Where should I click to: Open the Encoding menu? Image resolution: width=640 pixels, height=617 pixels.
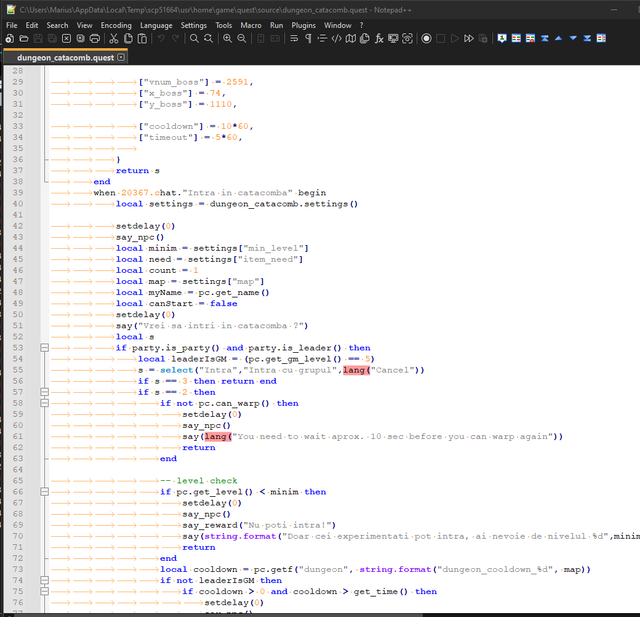pos(116,25)
